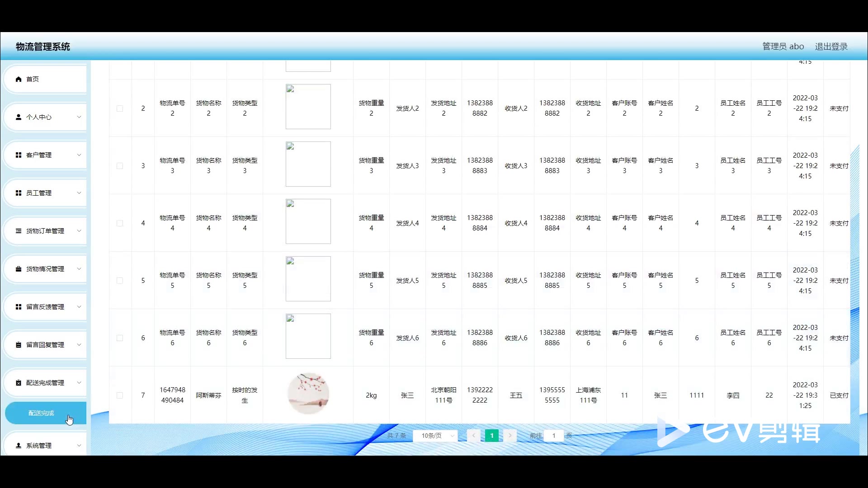Expand the 系统管理 chevron
868x488 pixels.
(x=79, y=446)
